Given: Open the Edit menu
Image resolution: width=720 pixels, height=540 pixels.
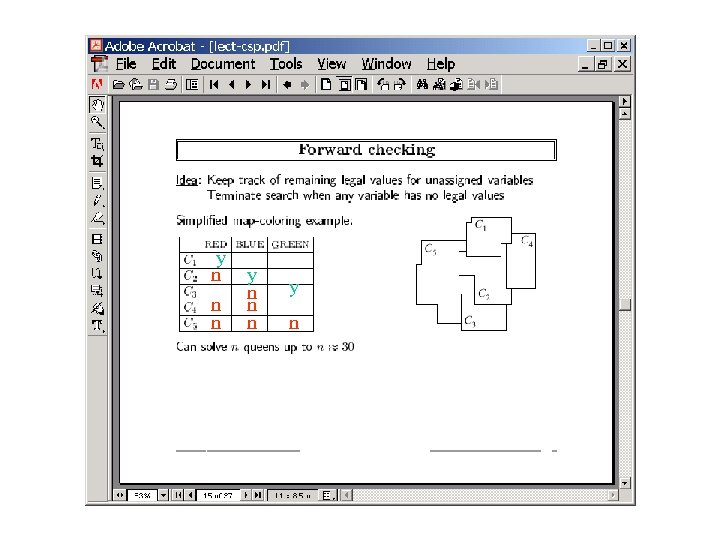Looking at the screenshot, I should [164, 64].
